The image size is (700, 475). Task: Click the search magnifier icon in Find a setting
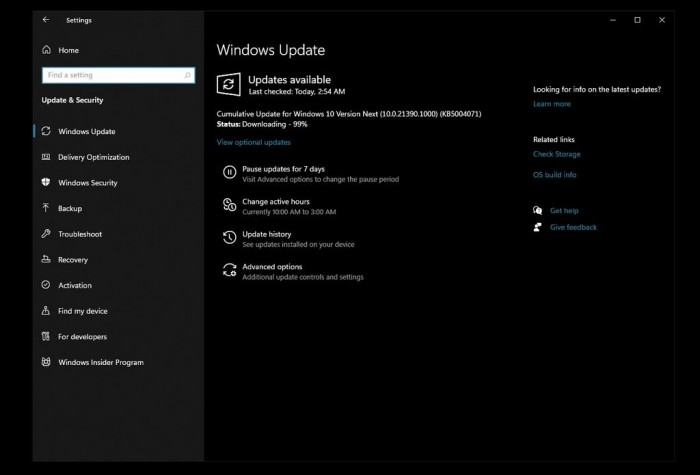[188, 75]
